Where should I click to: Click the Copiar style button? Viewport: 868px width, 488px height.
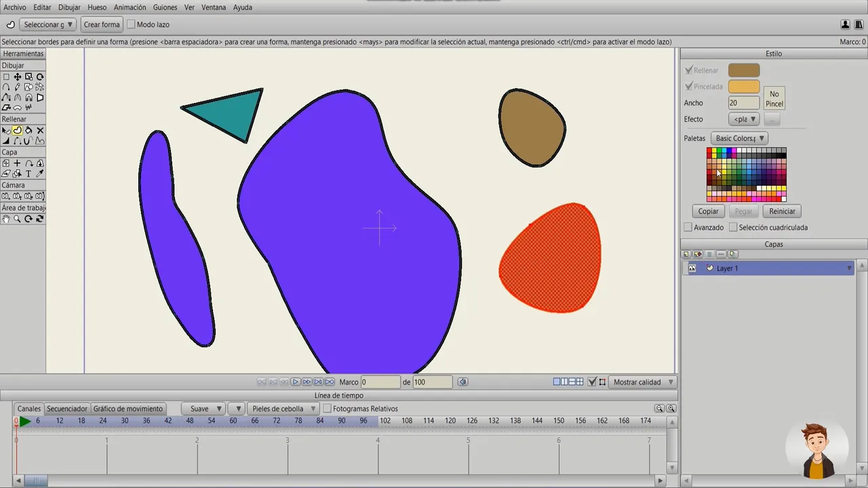coord(708,211)
